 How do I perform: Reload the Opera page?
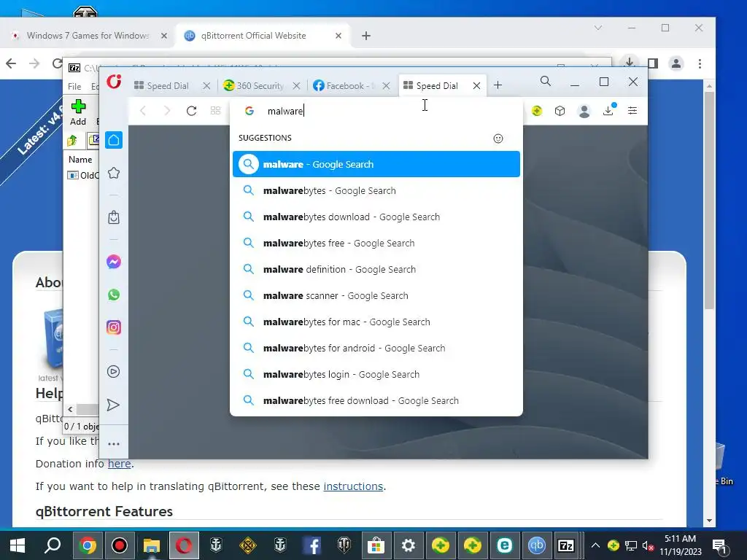(x=192, y=111)
